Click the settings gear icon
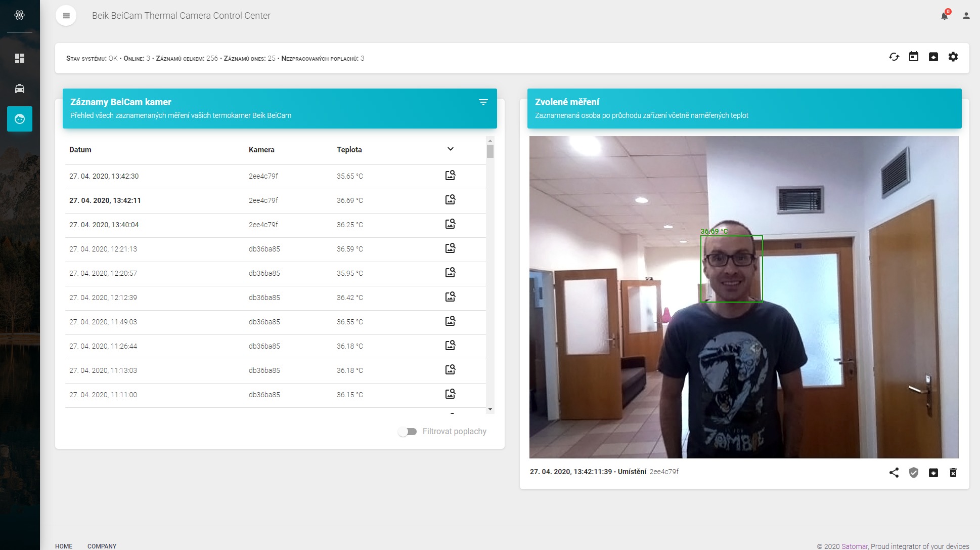The image size is (980, 550). click(953, 57)
